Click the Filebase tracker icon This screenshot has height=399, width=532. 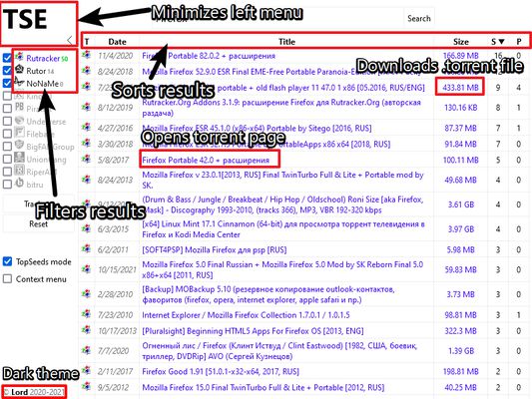(x=20, y=133)
